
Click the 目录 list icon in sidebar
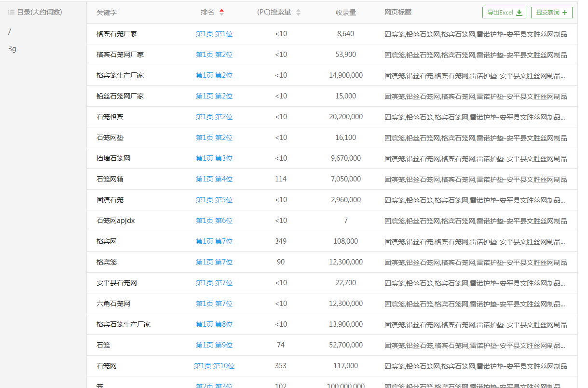coord(11,12)
